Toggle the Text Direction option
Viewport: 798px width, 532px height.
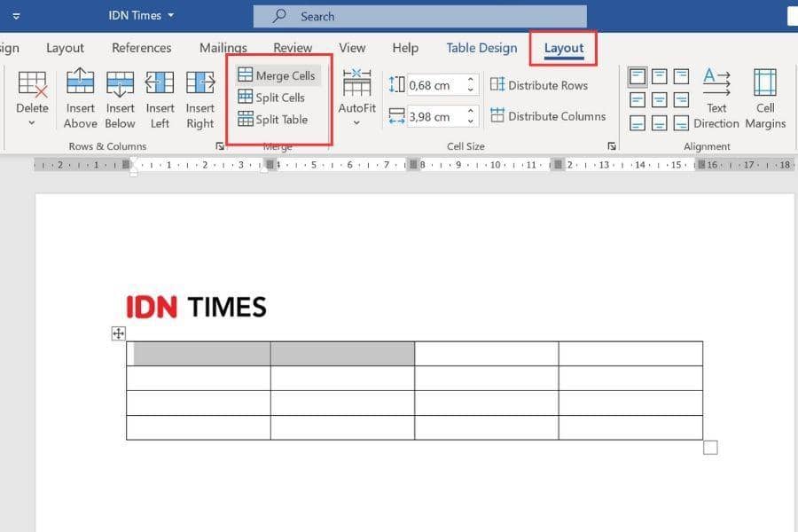click(x=716, y=98)
